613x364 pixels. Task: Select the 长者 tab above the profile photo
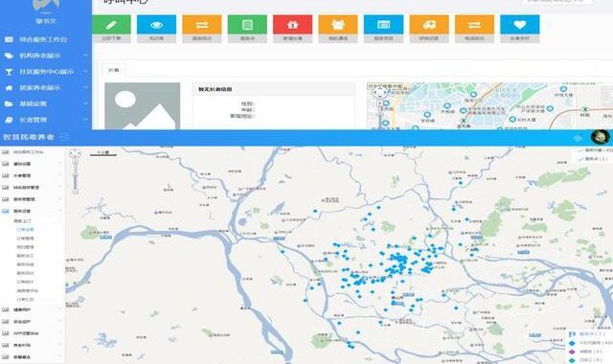(x=114, y=70)
